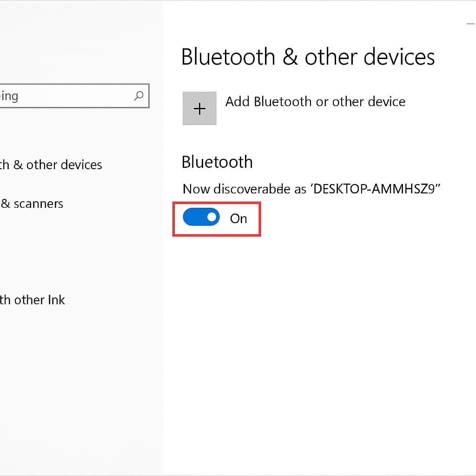Open Bluetooth & other devices sidebar icon
Screen dimensions: 476x476
[51, 165]
